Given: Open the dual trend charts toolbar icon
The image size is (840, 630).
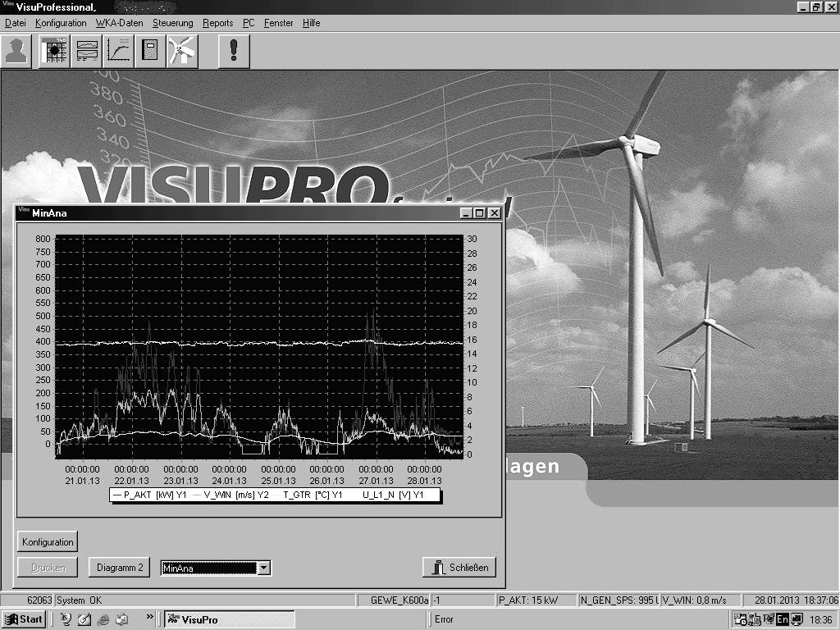Looking at the screenshot, I should (x=86, y=52).
